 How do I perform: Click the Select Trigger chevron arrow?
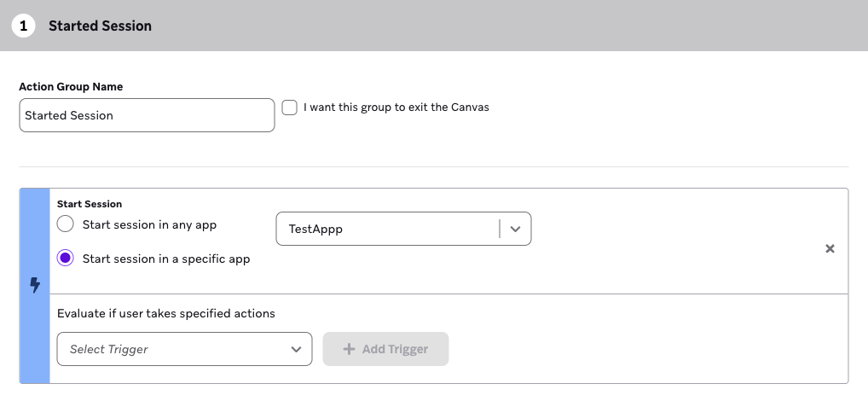[x=296, y=350]
